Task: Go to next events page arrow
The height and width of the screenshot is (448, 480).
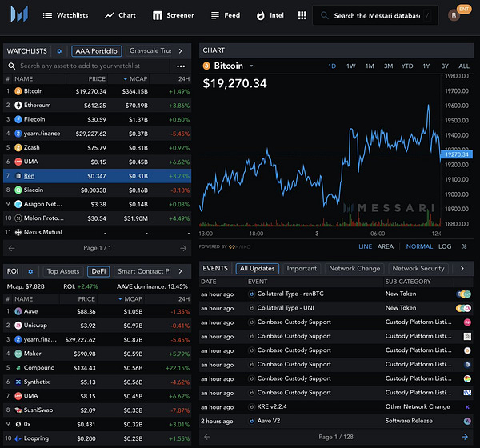Action: 465,437
